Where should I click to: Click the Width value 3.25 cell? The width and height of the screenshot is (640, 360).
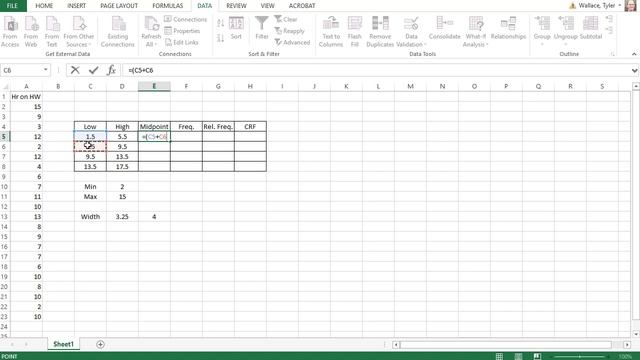(122, 216)
